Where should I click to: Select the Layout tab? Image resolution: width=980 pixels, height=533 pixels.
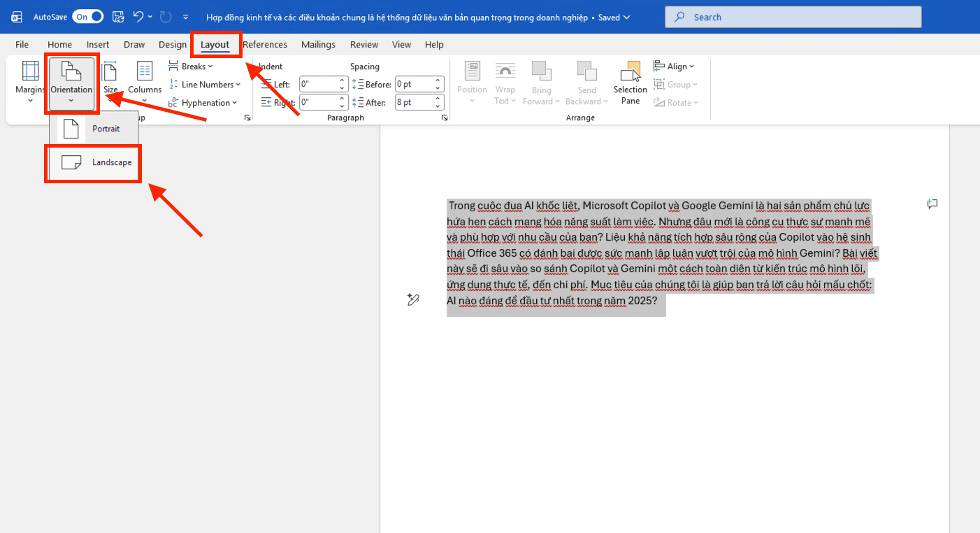tap(215, 45)
